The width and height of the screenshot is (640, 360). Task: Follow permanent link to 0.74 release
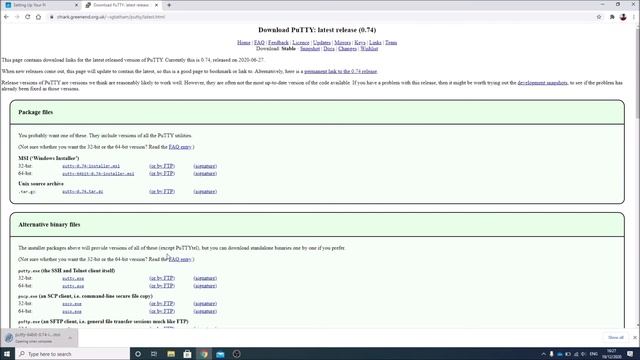click(x=340, y=71)
